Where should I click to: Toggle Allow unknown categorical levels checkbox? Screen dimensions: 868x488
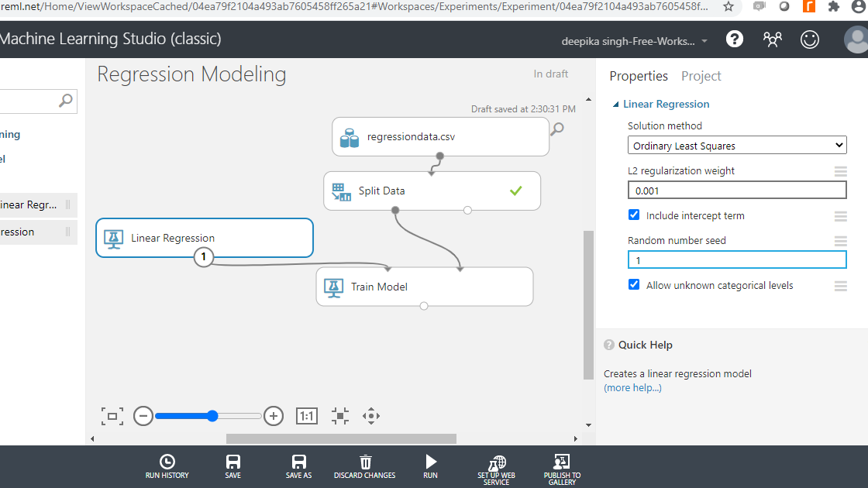(635, 285)
